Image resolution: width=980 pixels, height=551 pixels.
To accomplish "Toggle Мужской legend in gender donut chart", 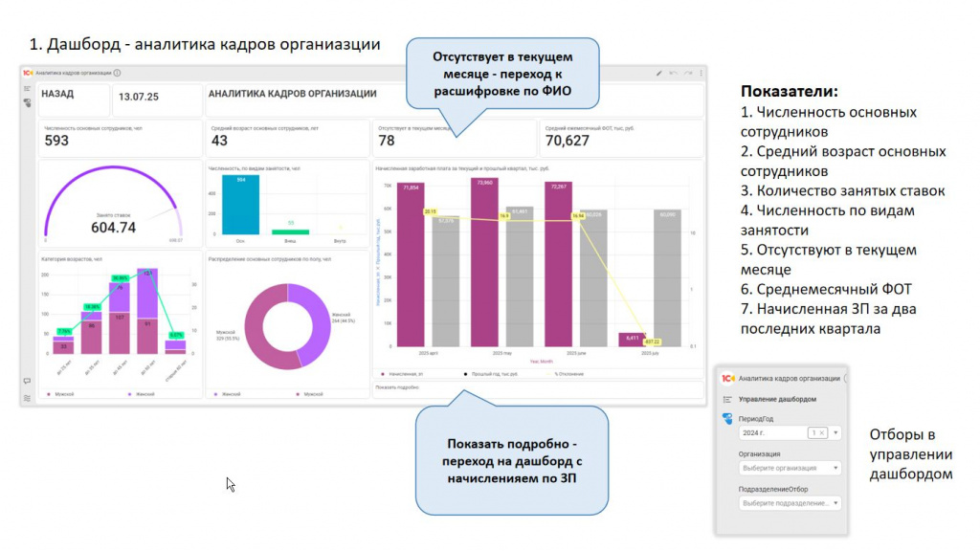I will [x=309, y=394].
